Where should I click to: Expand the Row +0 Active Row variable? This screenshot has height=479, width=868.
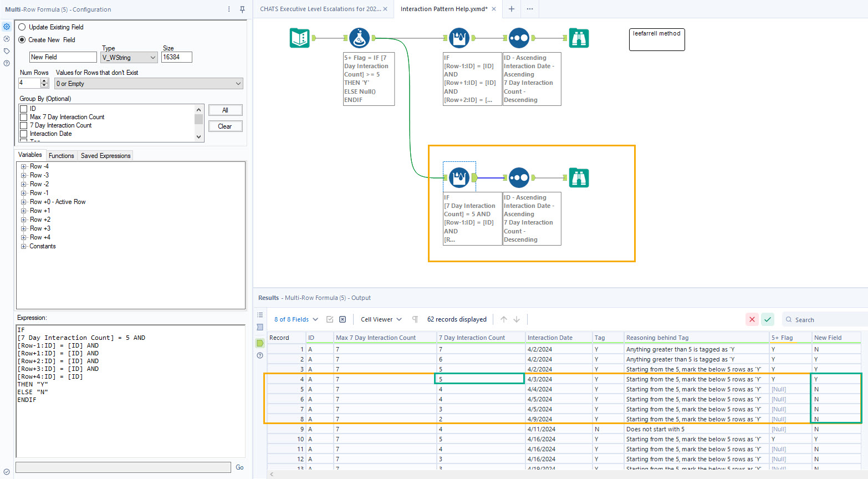click(x=22, y=201)
